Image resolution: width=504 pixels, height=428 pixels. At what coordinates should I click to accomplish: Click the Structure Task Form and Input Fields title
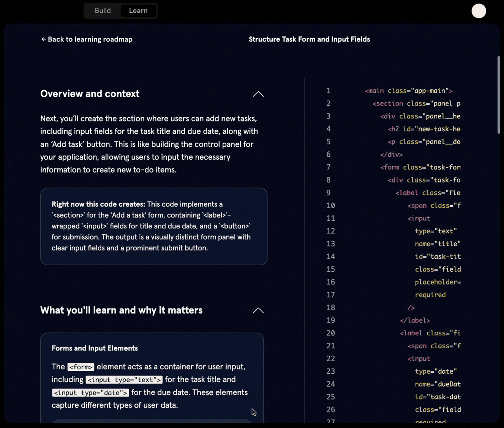click(x=309, y=39)
